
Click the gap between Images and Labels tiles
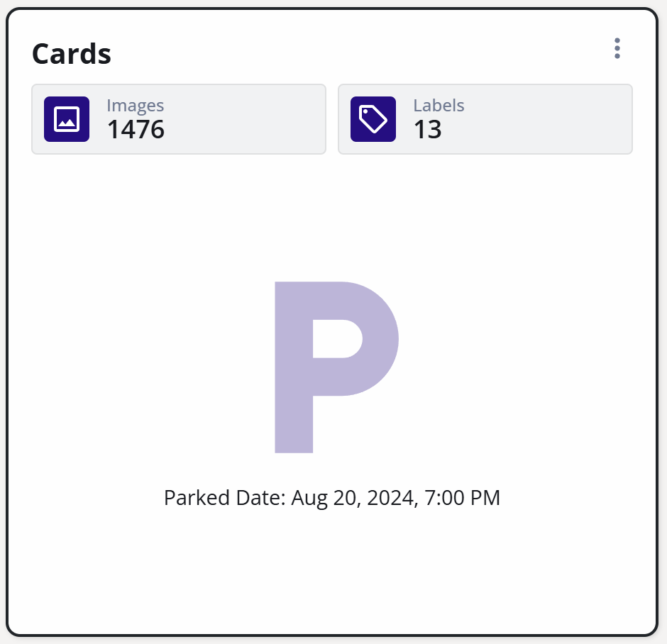(x=332, y=119)
